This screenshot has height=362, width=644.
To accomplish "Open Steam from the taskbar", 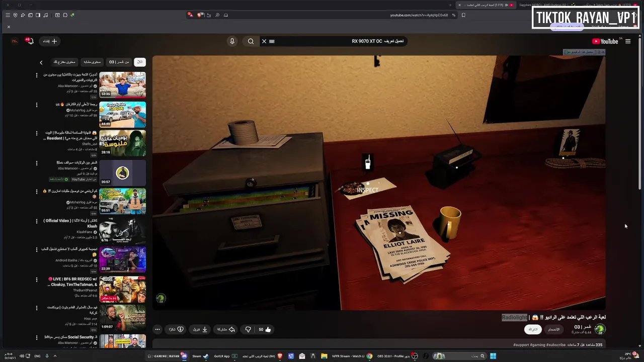I will click(x=200, y=356).
